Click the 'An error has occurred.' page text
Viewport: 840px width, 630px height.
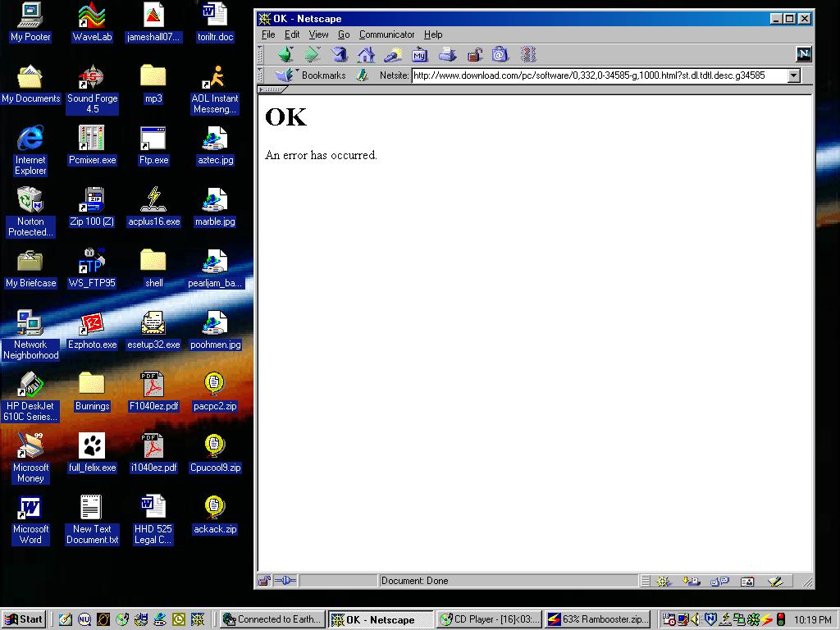(321, 155)
